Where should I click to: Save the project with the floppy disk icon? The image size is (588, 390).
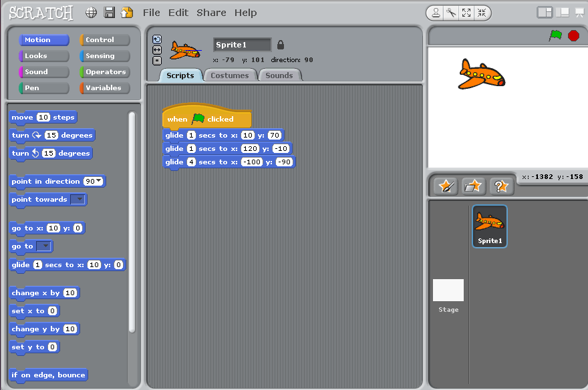(x=109, y=13)
